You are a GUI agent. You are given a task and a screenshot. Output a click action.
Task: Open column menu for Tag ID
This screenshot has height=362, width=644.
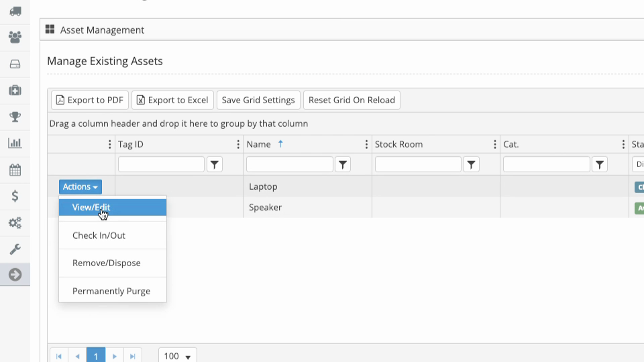[x=238, y=144]
